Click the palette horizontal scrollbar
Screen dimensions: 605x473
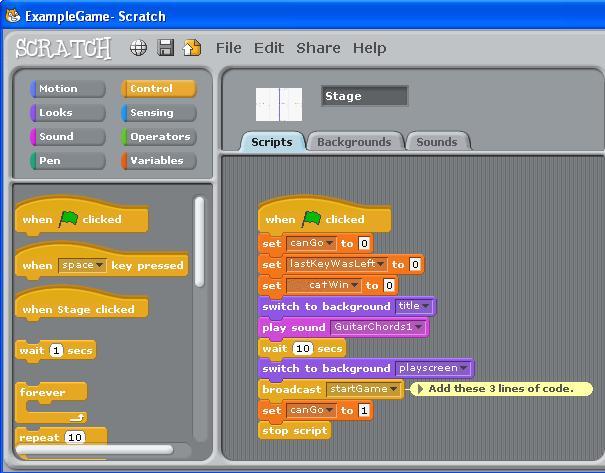pos(95,449)
